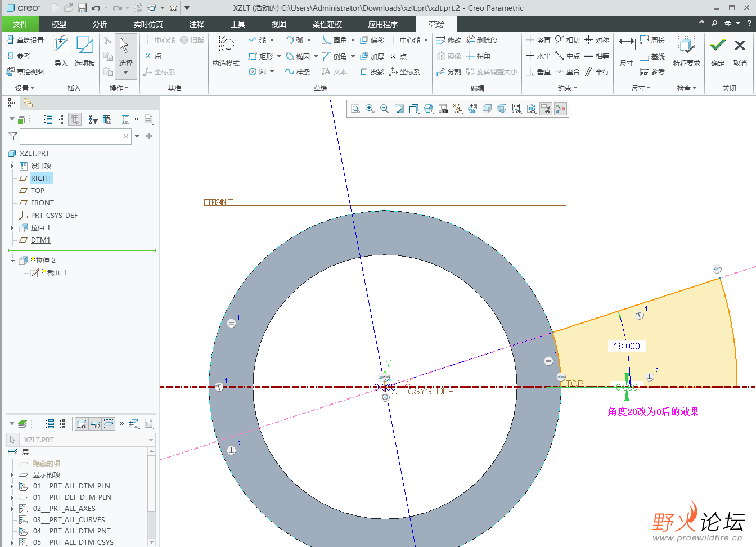
Task: Switch to the 实时仿真 ribbon tab
Action: click(x=148, y=24)
